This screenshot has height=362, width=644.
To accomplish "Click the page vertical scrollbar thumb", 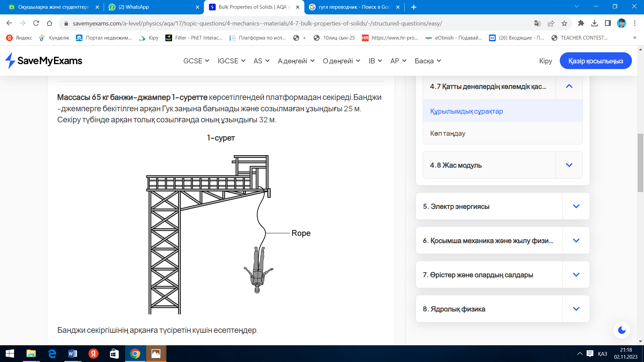I will pos(640,163).
